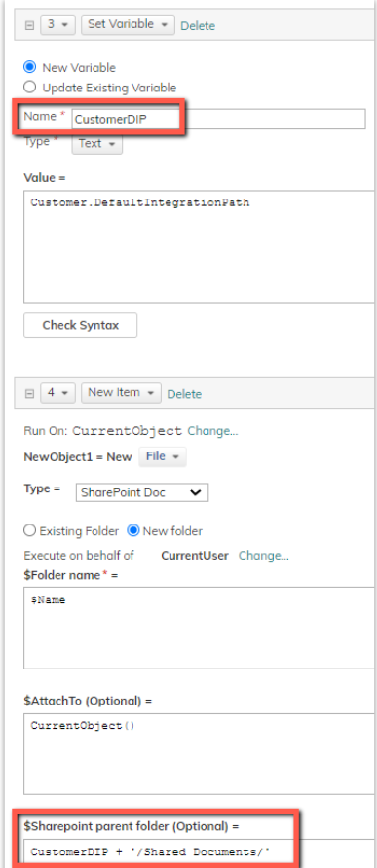This screenshot has width=377, height=868.
Task: Delete the Set Variable step
Action: tap(198, 25)
